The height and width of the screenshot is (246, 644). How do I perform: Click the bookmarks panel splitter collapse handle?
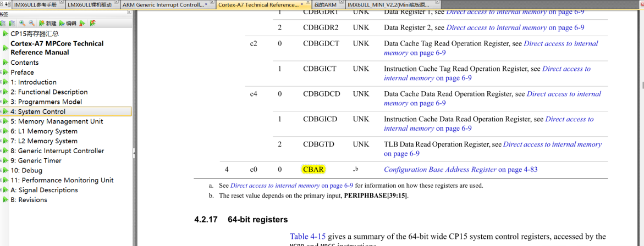click(x=134, y=153)
